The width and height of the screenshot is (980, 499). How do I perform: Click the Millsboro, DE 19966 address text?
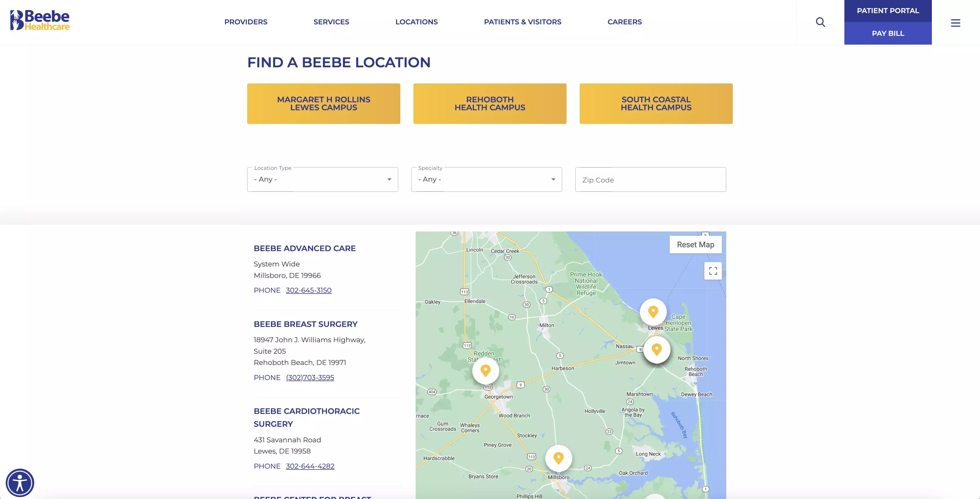287,275
